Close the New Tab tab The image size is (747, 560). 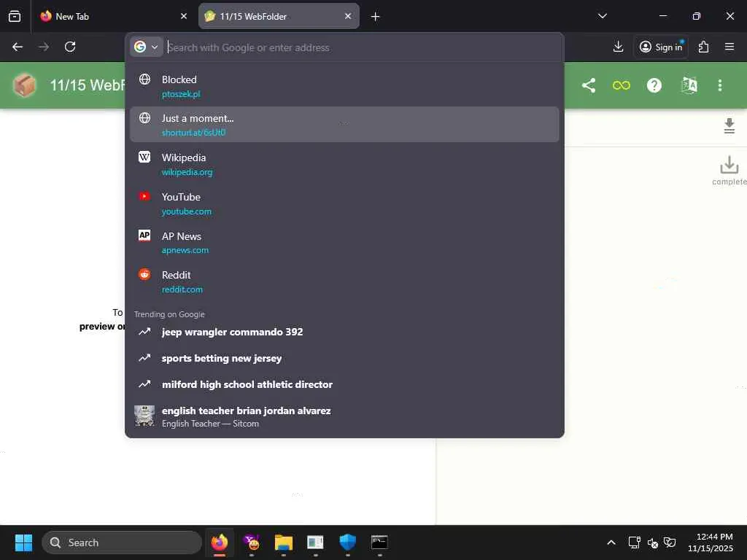point(184,16)
